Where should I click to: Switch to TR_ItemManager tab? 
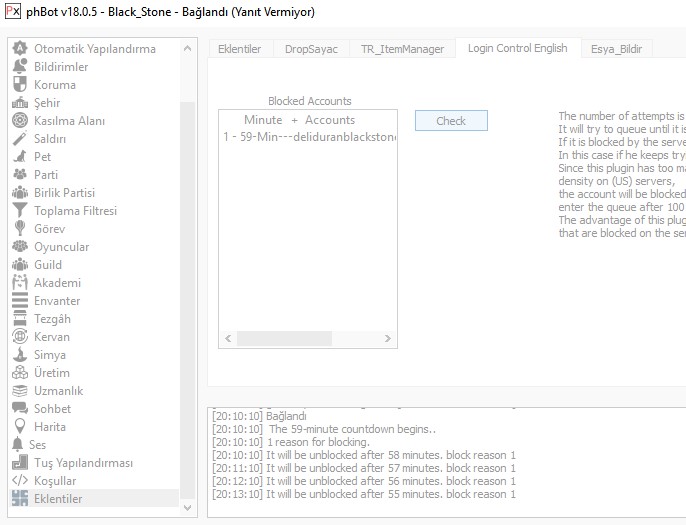[x=402, y=49]
